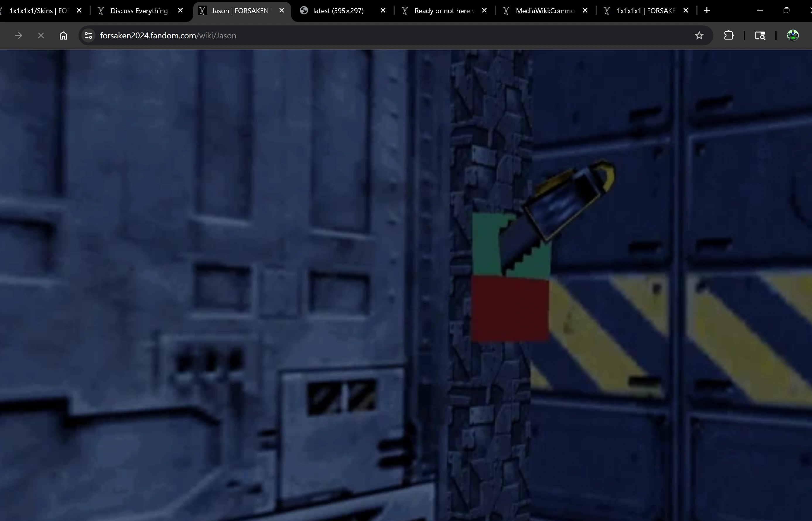Viewport: 812px width, 521px height.
Task: Open a new tab with plus button
Action: tap(707, 11)
